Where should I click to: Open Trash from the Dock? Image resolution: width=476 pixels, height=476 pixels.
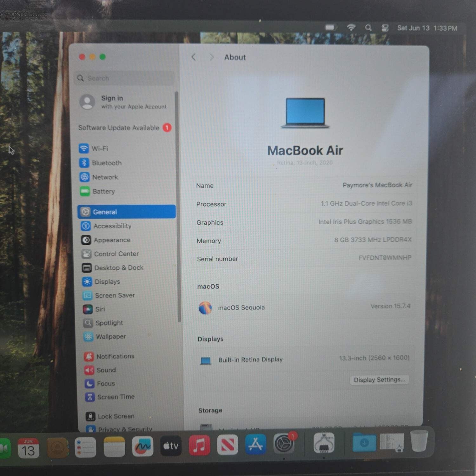tap(419, 440)
